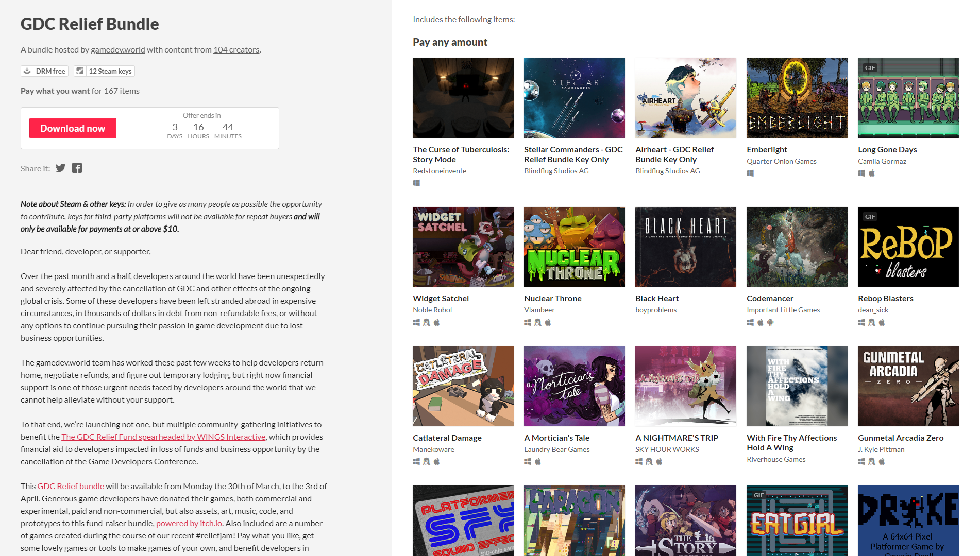Viewport: 980px width, 556px height.
Task: Open the Long Gone Days GIF thumbnail
Action: coord(908,98)
